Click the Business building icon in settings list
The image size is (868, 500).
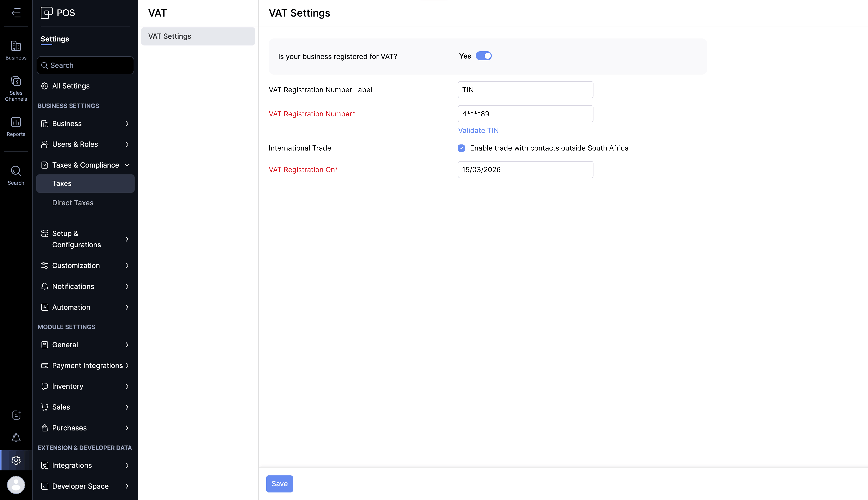click(x=45, y=124)
